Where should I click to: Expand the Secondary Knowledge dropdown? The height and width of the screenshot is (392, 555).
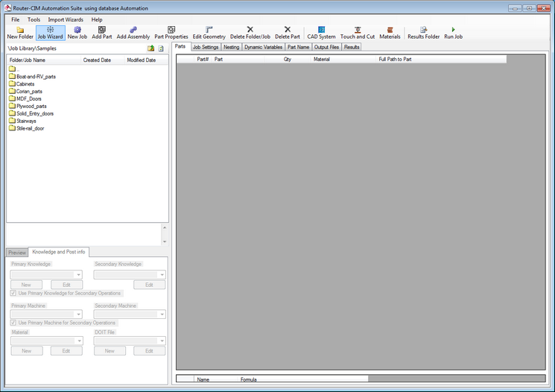(162, 275)
